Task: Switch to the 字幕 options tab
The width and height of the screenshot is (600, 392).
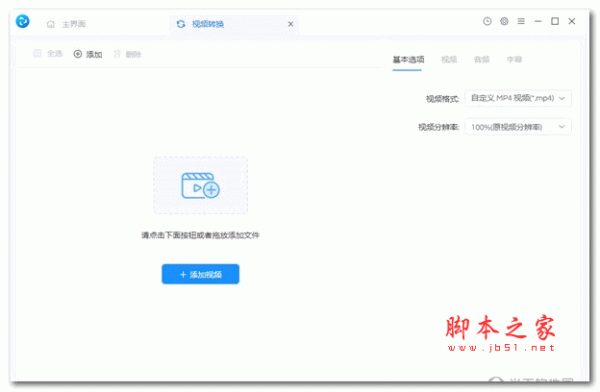Action: [x=514, y=60]
